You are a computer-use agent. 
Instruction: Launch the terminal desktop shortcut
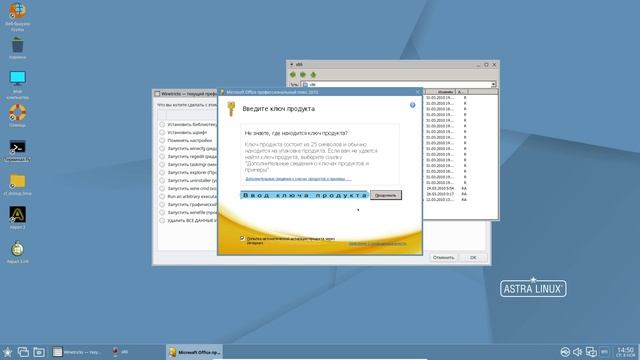17,147
